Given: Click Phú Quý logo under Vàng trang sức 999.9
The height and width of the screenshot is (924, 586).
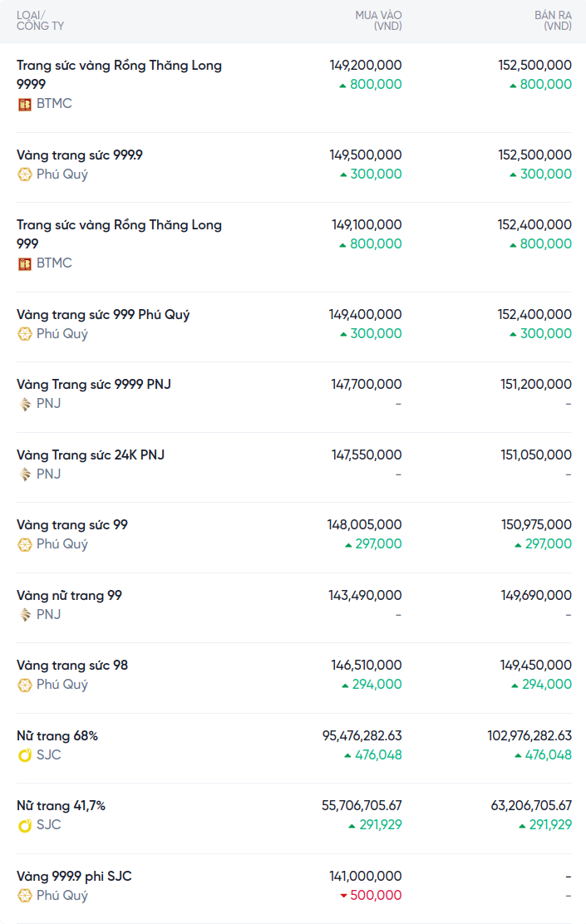Looking at the screenshot, I should tap(25, 174).
